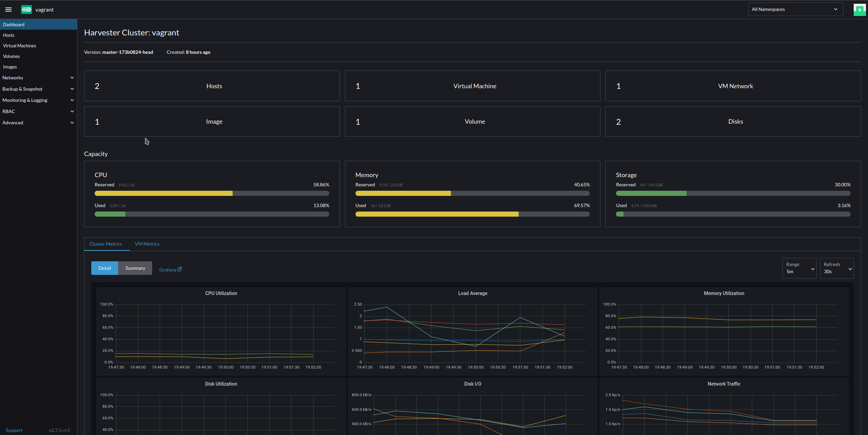The height and width of the screenshot is (435, 868).
Task: Open the hamburger navigation menu
Action: pos(8,9)
